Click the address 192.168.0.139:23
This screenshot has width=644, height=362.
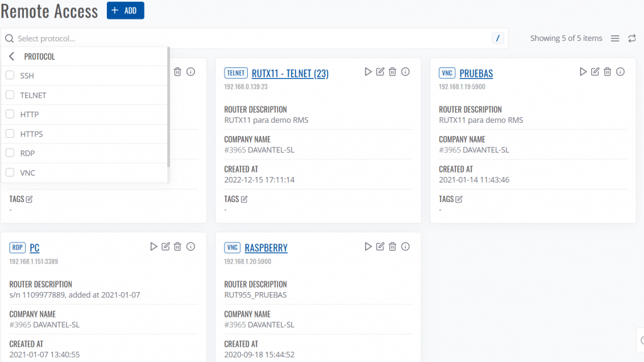pos(246,87)
